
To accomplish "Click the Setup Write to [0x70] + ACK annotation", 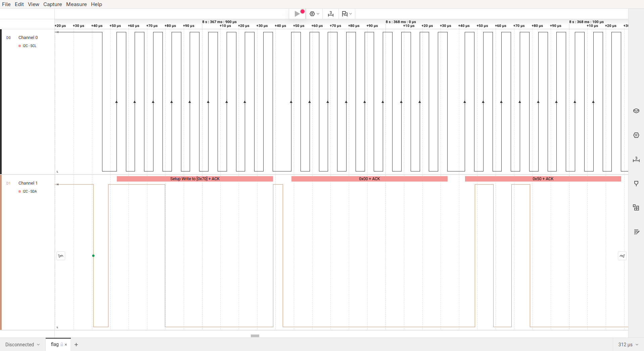I will (194, 179).
